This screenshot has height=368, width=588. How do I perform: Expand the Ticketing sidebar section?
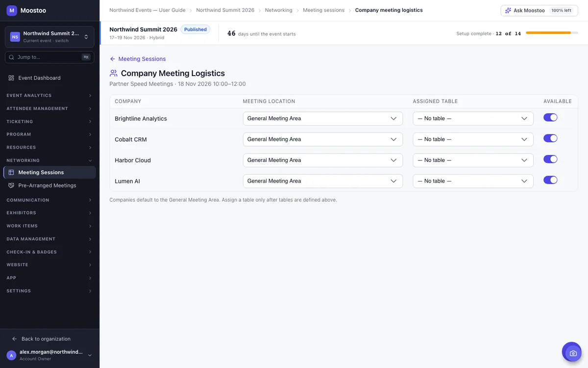[49, 122]
